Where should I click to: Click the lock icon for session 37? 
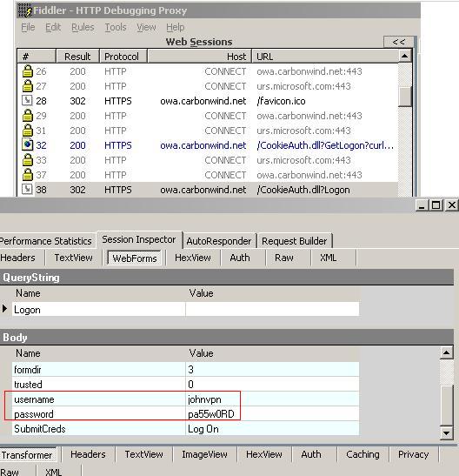click(28, 175)
